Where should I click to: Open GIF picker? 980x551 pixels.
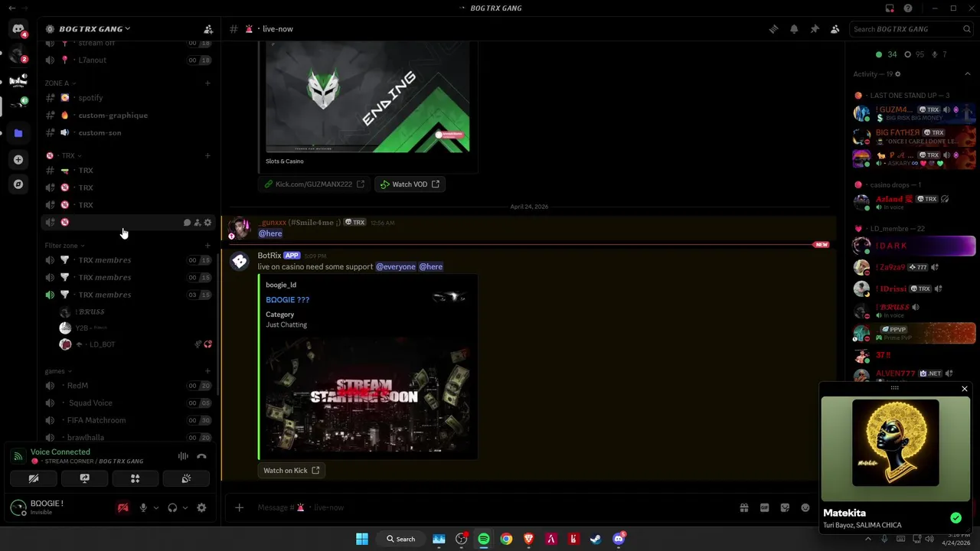pyautogui.click(x=764, y=507)
